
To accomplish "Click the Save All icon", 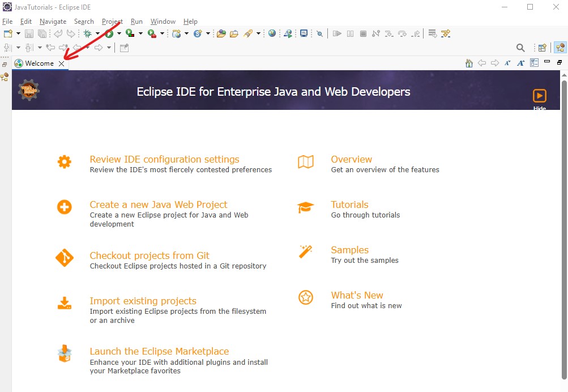I will [42, 33].
